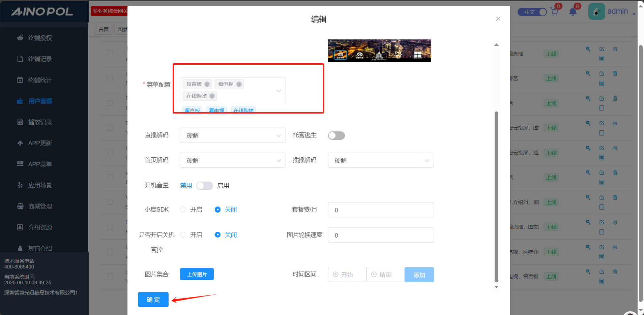
Task: Open 终端授权 in the sidebar menu
Action: click(40, 38)
